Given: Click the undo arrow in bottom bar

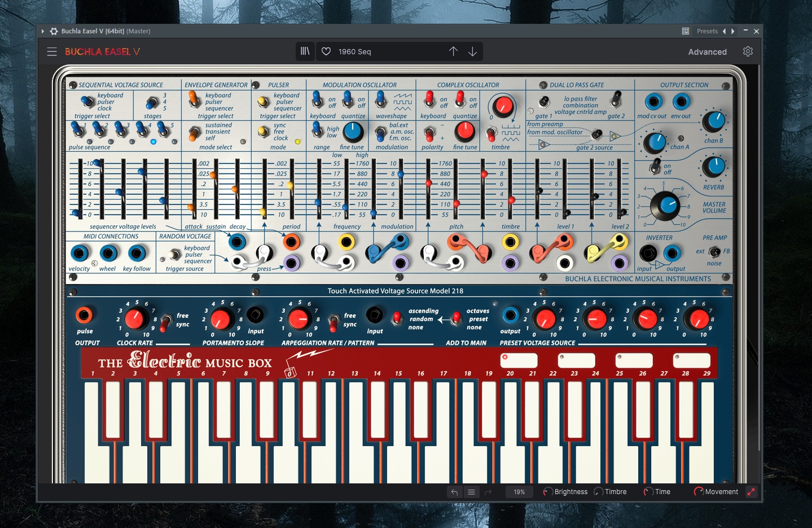Looking at the screenshot, I should [x=454, y=492].
